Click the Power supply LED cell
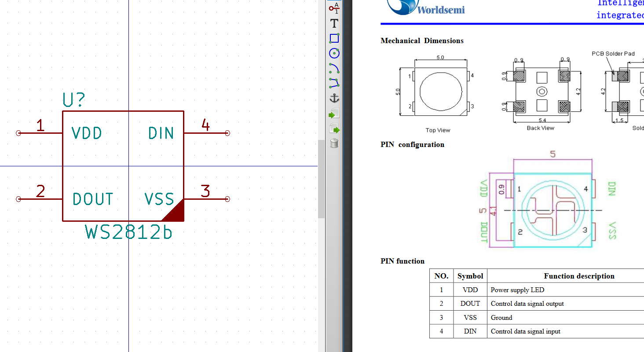This screenshot has height=352, width=644. pyautogui.click(x=566, y=290)
